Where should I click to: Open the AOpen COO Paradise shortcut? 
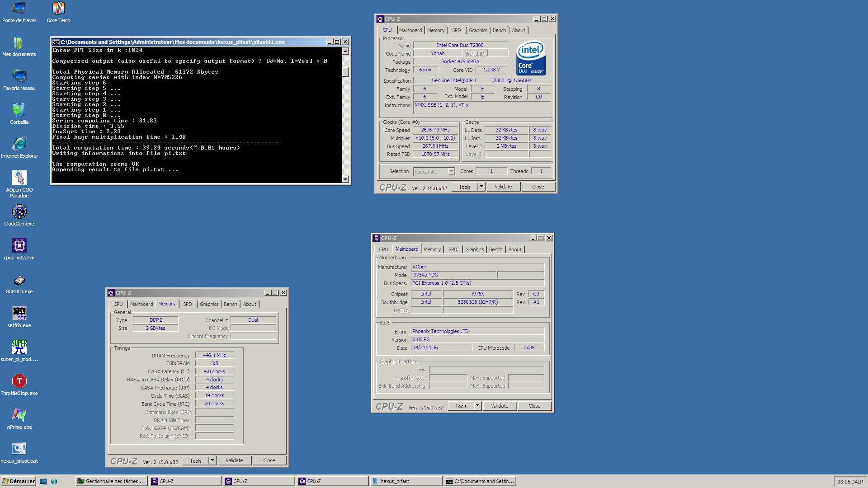19,184
